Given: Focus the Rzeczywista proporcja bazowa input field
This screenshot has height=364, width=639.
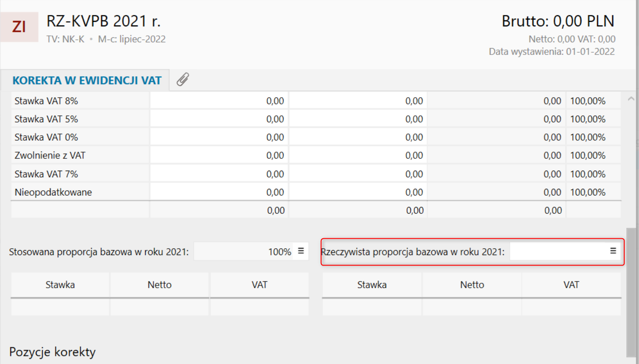Looking at the screenshot, I should [x=558, y=251].
